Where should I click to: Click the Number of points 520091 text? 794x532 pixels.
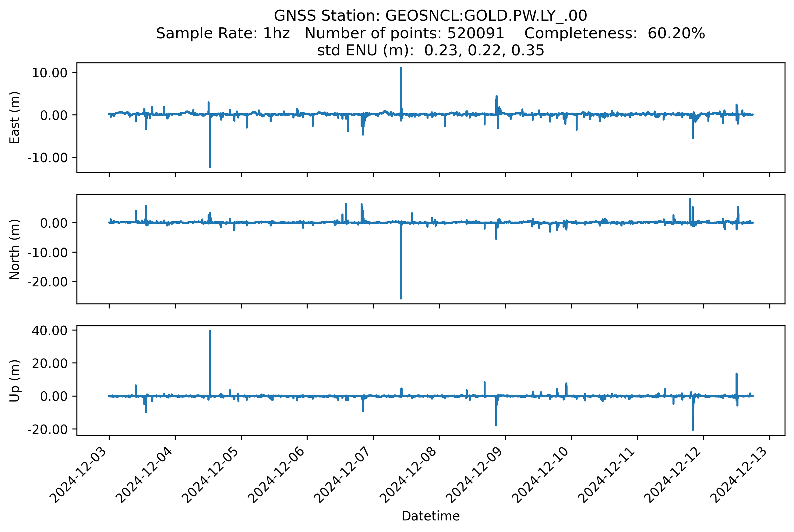[404, 33]
